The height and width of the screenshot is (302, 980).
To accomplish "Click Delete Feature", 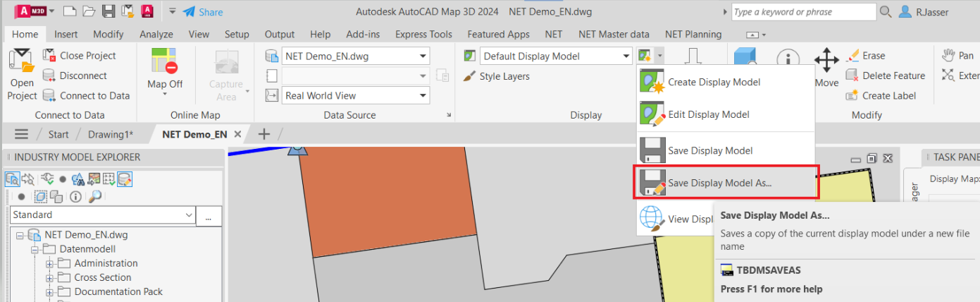I will pos(885,75).
